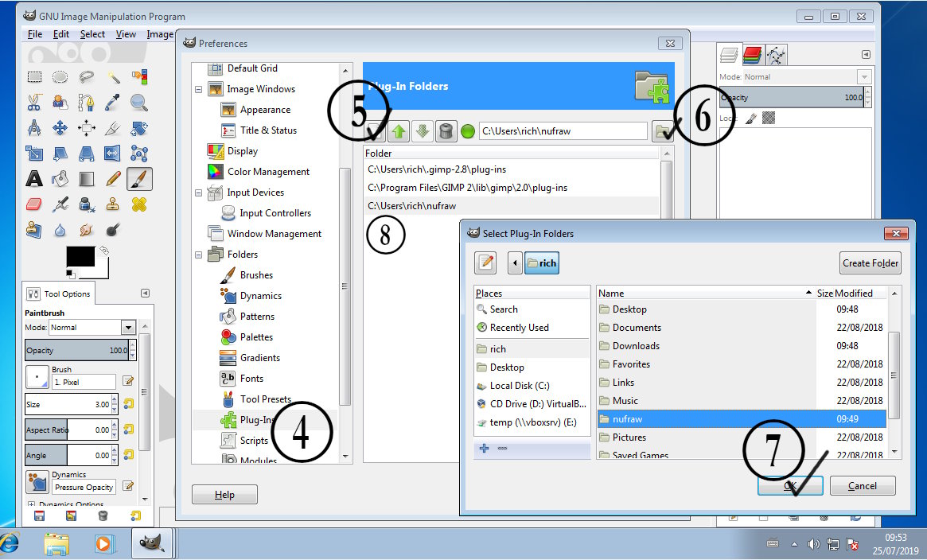The height and width of the screenshot is (560, 927).
Task: Select the Alignment tool
Action: (x=86, y=128)
